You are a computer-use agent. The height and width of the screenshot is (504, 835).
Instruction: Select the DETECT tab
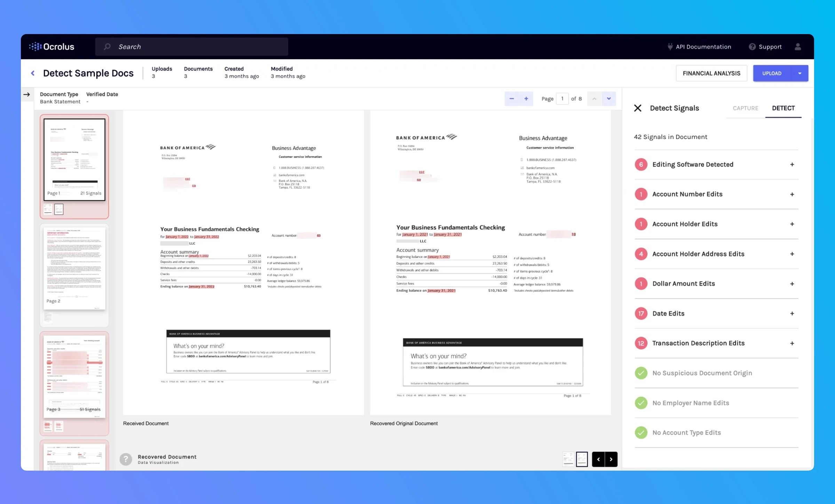pyautogui.click(x=784, y=108)
